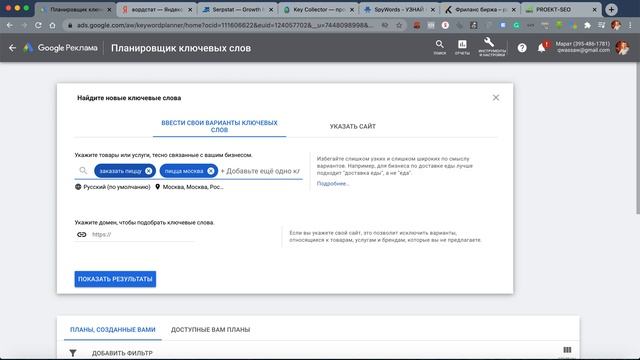This screenshot has width=640, height=360.
Task: Click the Google Ads account avatar
Action: 622,48
